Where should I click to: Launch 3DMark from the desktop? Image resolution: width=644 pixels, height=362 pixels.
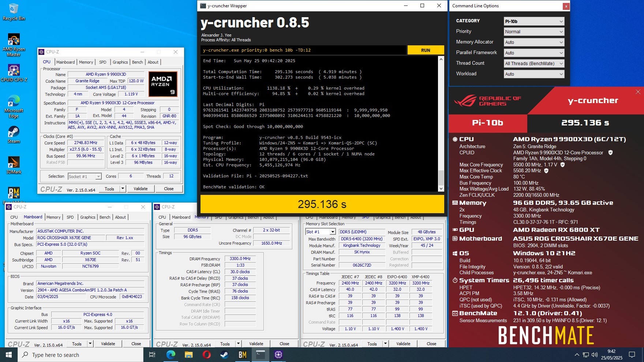click(x=14, y=165)
